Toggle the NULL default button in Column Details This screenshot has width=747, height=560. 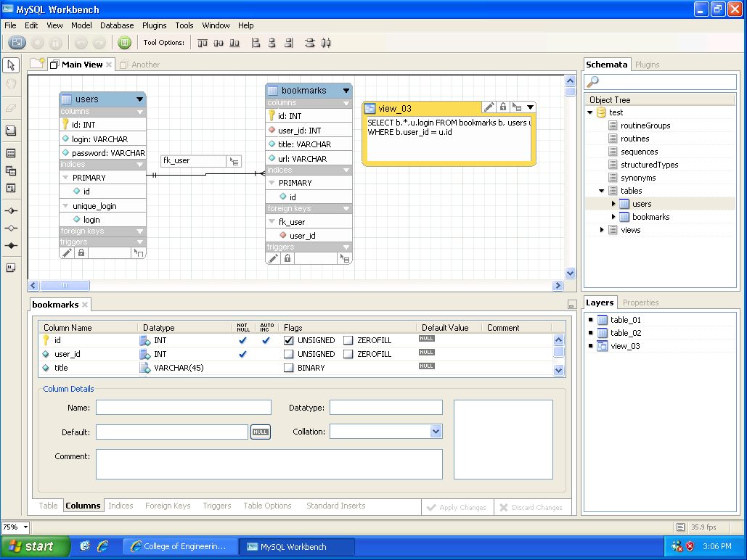260,432
